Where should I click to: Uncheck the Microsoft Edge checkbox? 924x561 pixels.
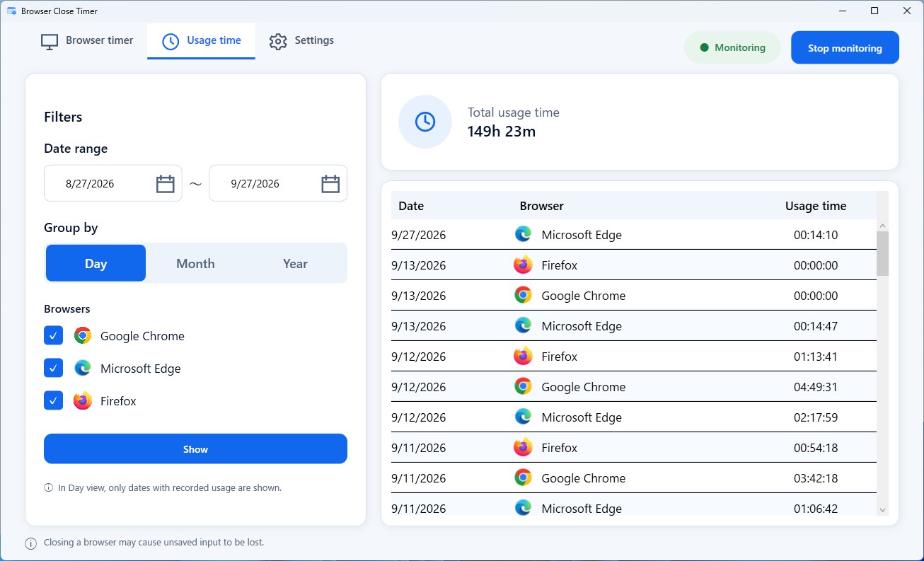54,368
